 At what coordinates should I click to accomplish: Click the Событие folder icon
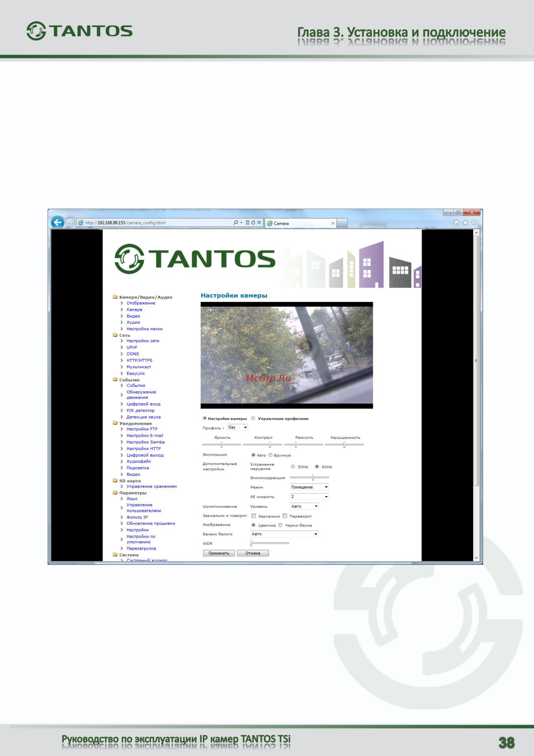(x=115, y=379)
